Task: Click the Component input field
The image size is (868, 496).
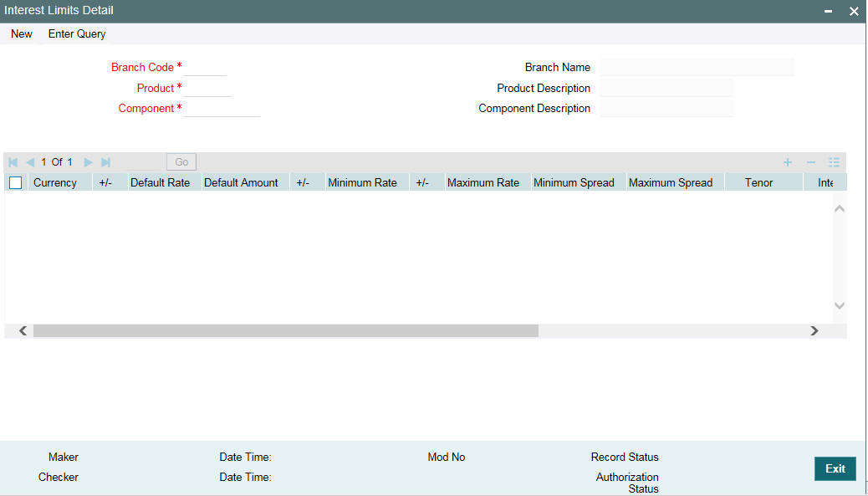Action: tap(222, 109)
